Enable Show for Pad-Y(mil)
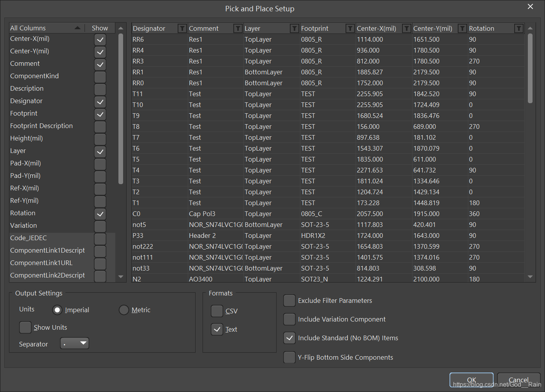The image size is (545, 392). coord(100,177)
